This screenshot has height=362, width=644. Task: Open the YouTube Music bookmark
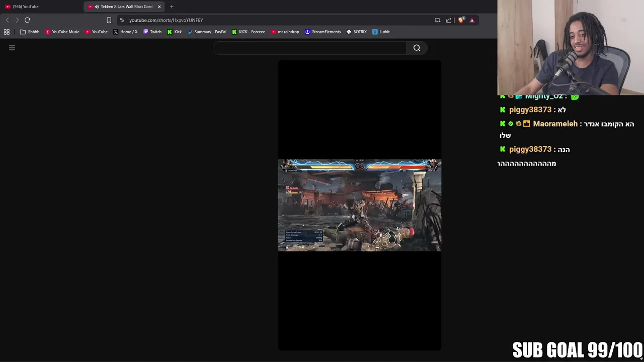(x=62, y=32)
